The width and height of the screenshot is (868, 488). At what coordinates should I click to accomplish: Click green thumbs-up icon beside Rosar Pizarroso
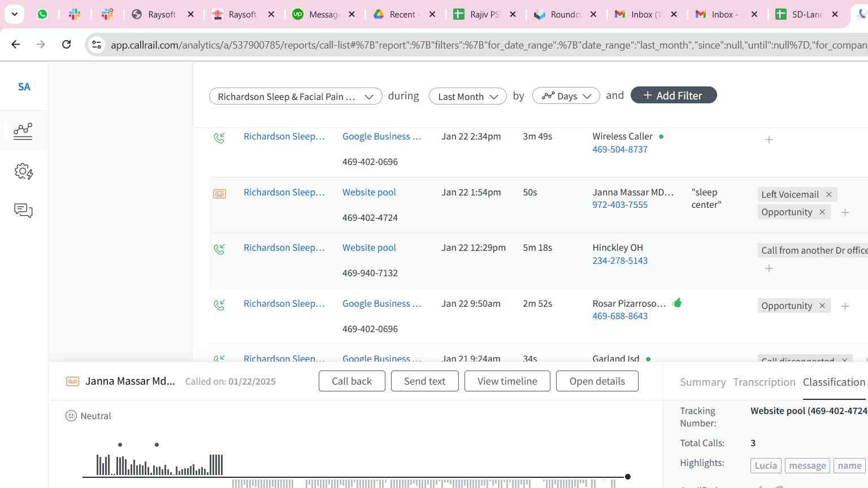coord(677,303)
